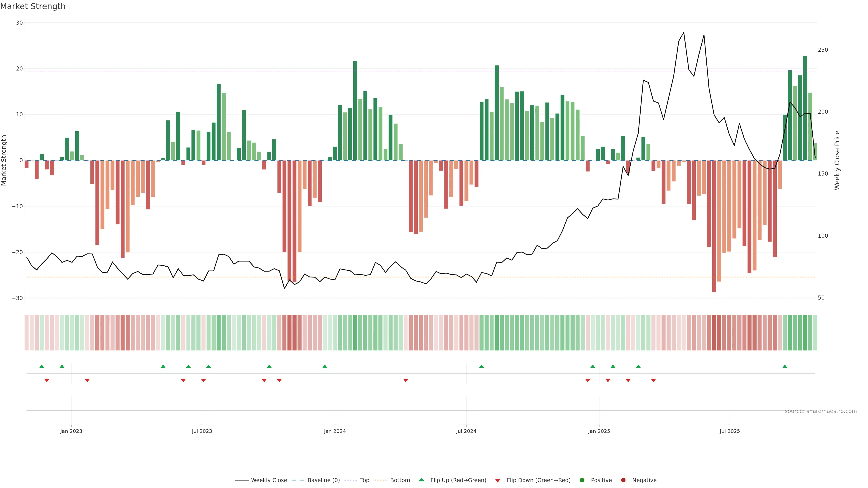The height and width of the screenshot is (488, 868).
Task: Click the Market Strength chart title
Action: tap(33, 6)
